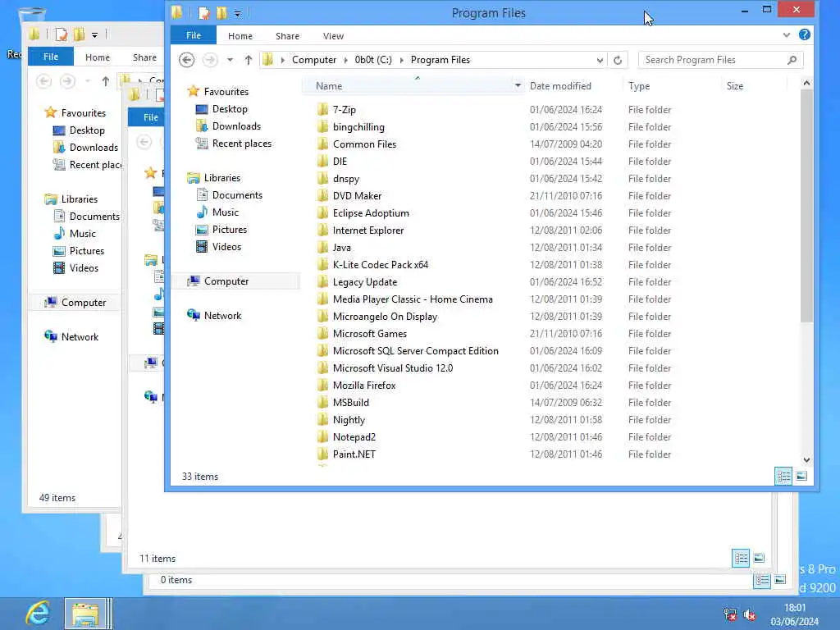Open Pictures library in Program Files sidebar
Viewport: 840px width, 630px height.
230,230
